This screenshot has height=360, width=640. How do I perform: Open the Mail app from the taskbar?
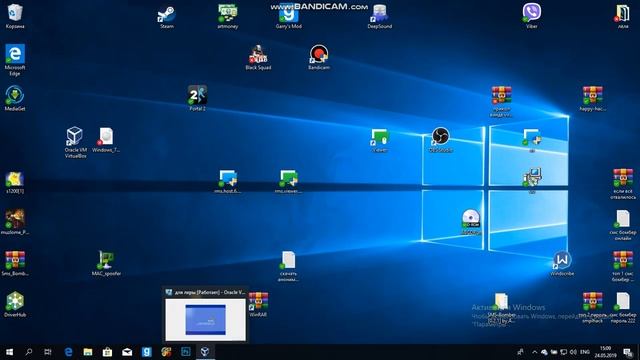(x=127, y=352)
